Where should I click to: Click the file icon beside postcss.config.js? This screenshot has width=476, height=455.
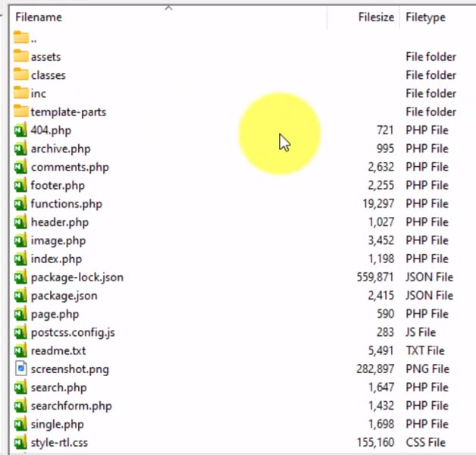click(20, 333)
